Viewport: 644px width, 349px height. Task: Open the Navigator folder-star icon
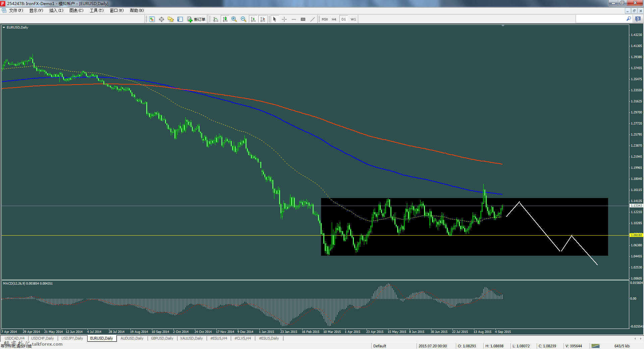(x=171, y=19)
